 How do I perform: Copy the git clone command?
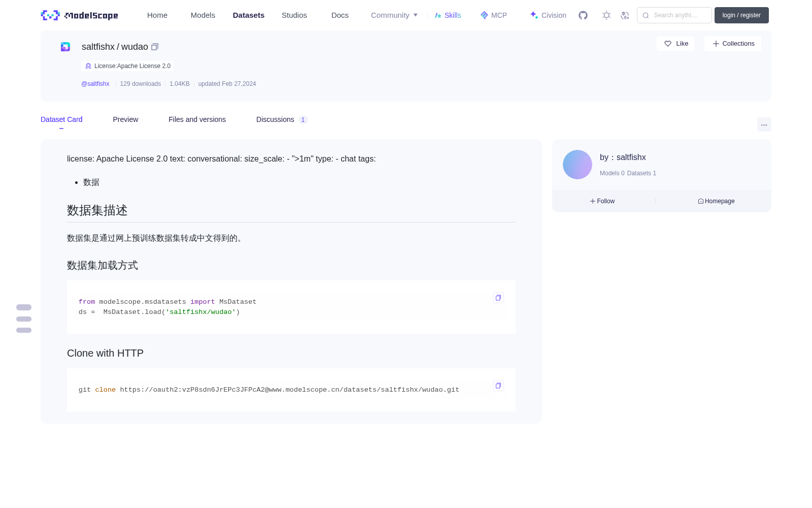[x=498, y=386]
